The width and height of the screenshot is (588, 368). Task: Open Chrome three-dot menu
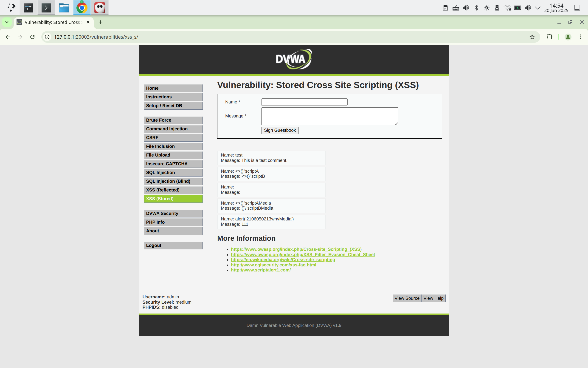[580, 37]
